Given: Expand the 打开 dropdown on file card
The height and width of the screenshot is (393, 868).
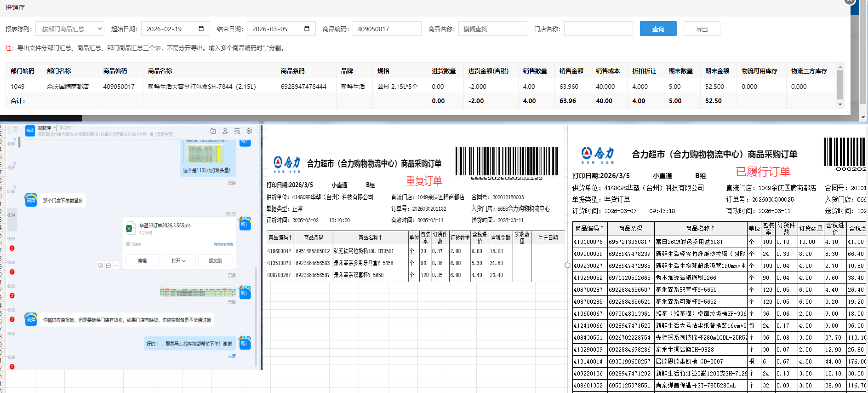Looking at the screenshot, I should (x=178, y=260).
